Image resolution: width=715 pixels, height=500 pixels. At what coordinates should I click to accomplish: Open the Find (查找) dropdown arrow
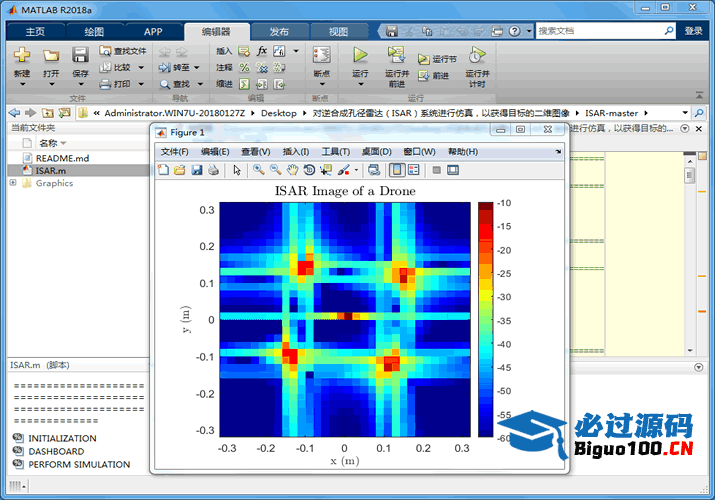[x=200, y=84]
